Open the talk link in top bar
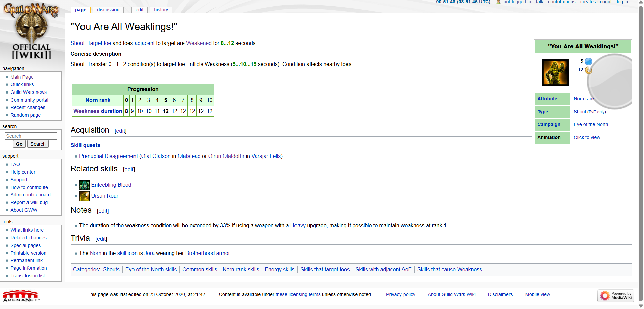Viewport: 644px width, 309px height. click(x=539, y=2)
